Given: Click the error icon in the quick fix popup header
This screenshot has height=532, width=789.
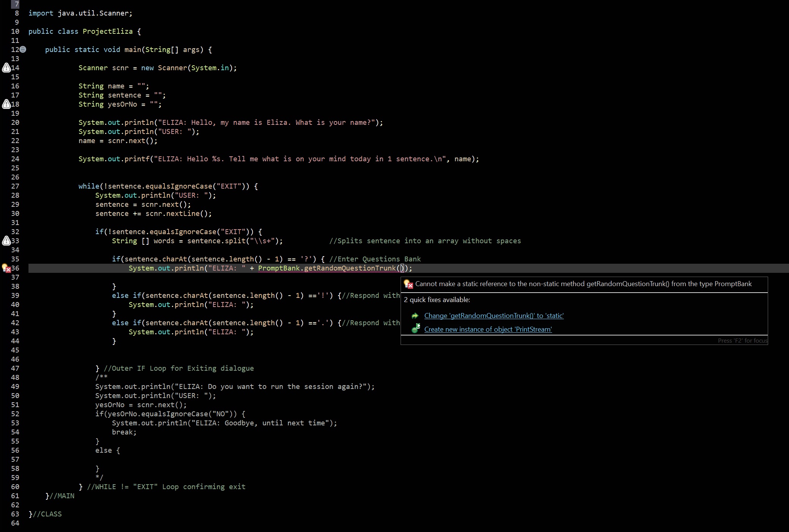Looking at the screenshot, I should pos(408,284).
